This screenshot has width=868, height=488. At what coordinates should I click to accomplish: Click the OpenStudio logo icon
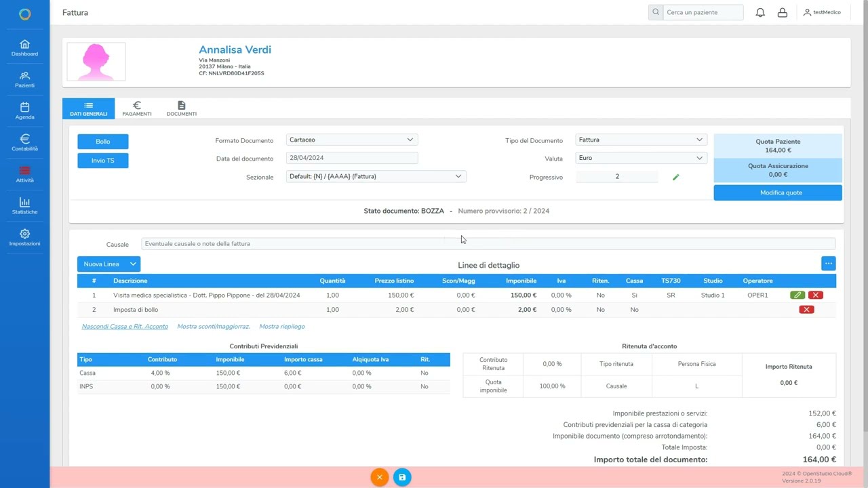24,14
